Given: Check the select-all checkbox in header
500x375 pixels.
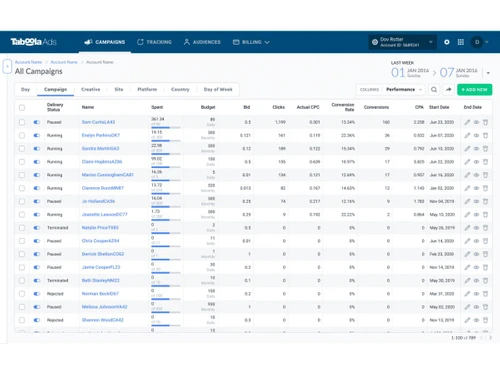Looking at the screenshot, I should (x=22, y=108).
